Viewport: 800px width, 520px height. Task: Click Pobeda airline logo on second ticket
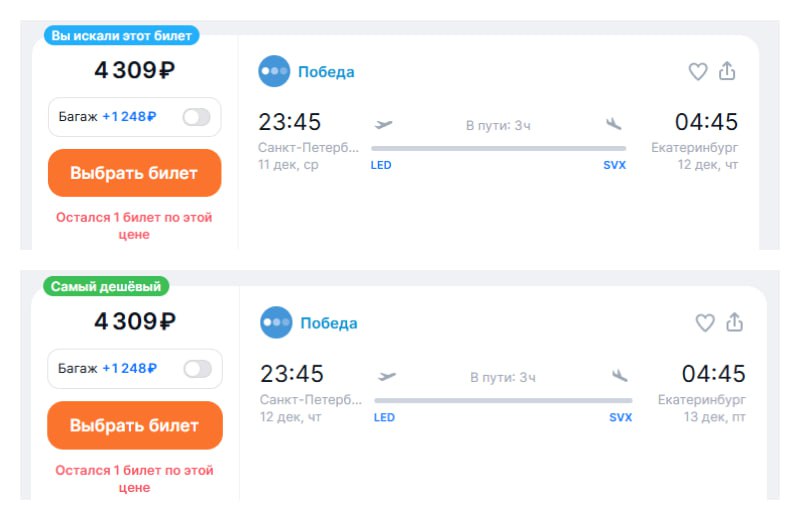click(276, 322)
